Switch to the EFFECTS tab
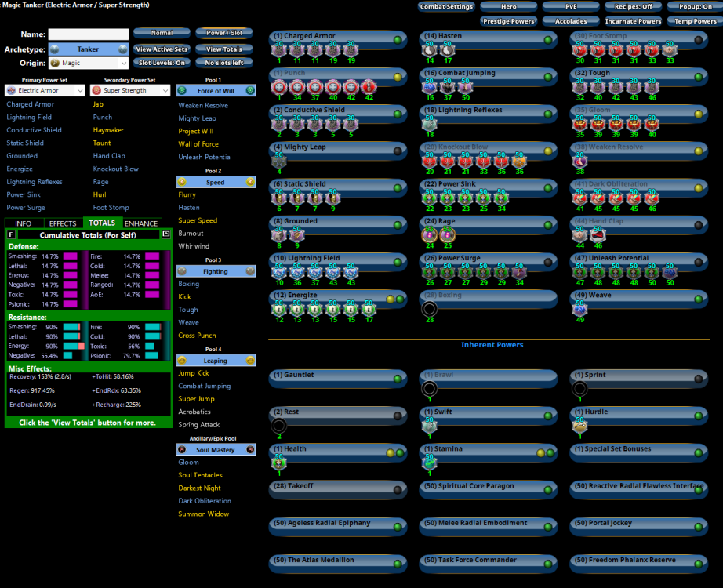723x588 pixels. coord(63,223)
